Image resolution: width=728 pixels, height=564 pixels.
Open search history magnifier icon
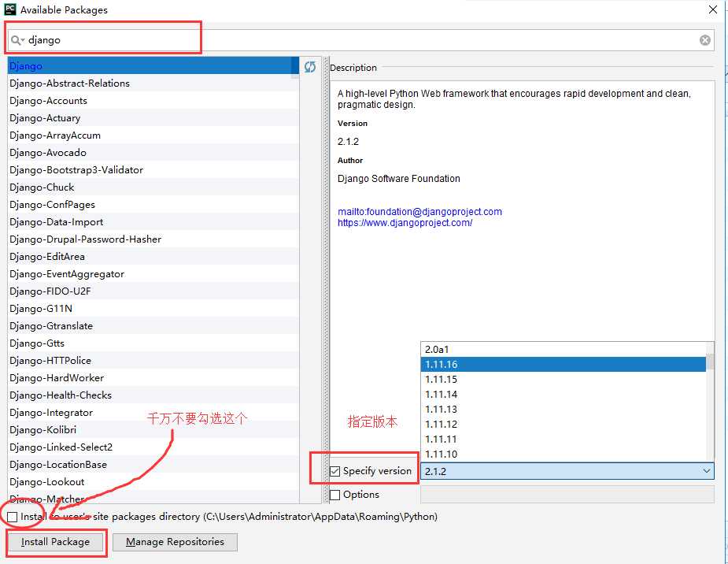click(17, 40)
